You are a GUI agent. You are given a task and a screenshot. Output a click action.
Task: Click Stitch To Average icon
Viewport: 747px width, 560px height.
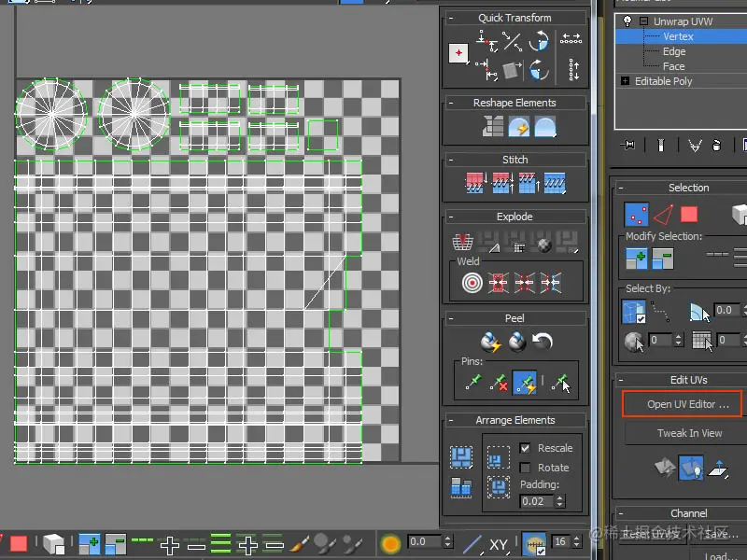tap(502, 183)
